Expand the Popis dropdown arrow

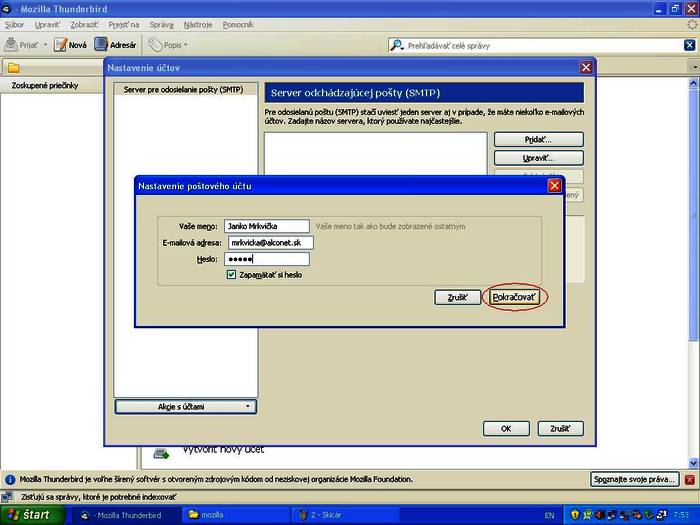pos(186,45)
